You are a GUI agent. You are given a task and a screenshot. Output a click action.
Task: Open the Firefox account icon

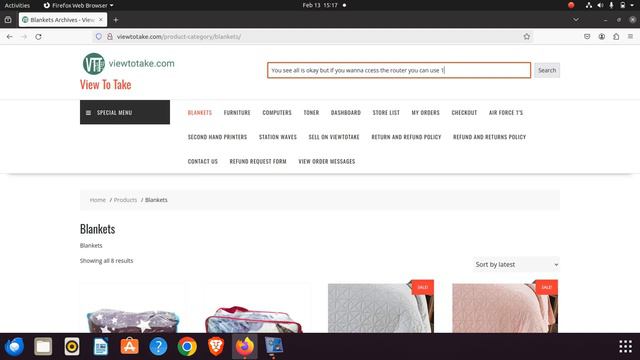[x=602, y=37]
